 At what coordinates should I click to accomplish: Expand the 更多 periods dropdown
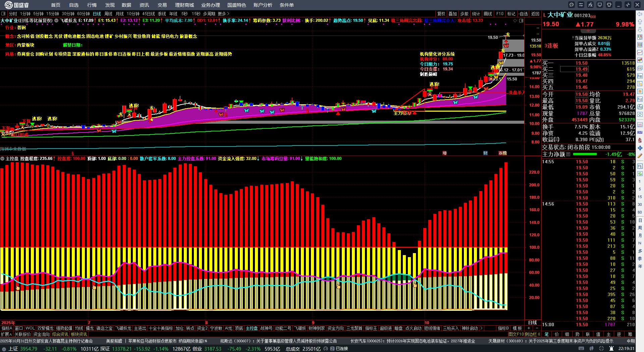coord(224,14)
